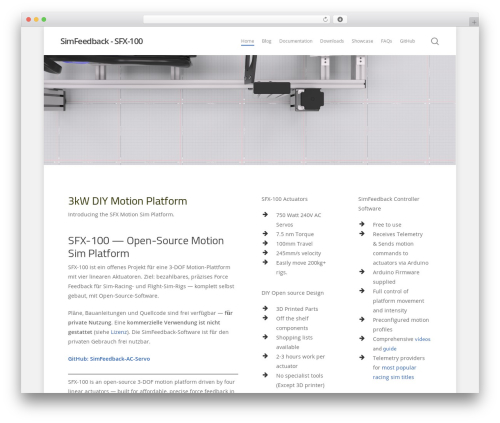Image resolution: width=500 pixels, height=423 pixels.
Task: Open most popular racing sim titles link
Action: 394,372
